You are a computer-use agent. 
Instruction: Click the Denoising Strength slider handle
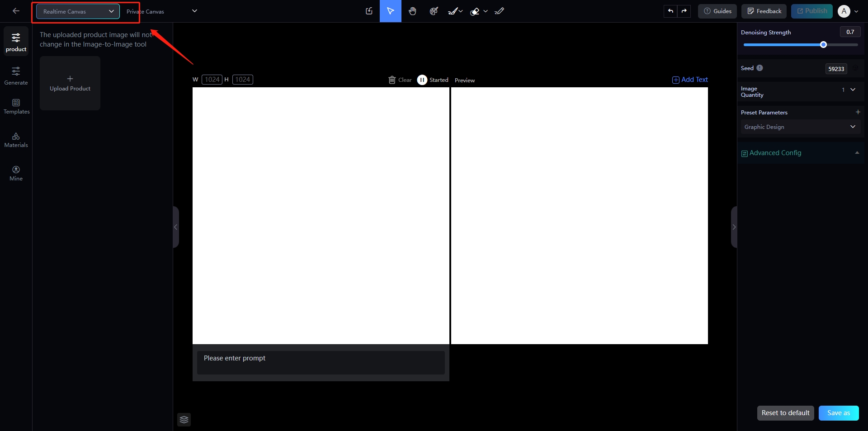coord(823,45)
